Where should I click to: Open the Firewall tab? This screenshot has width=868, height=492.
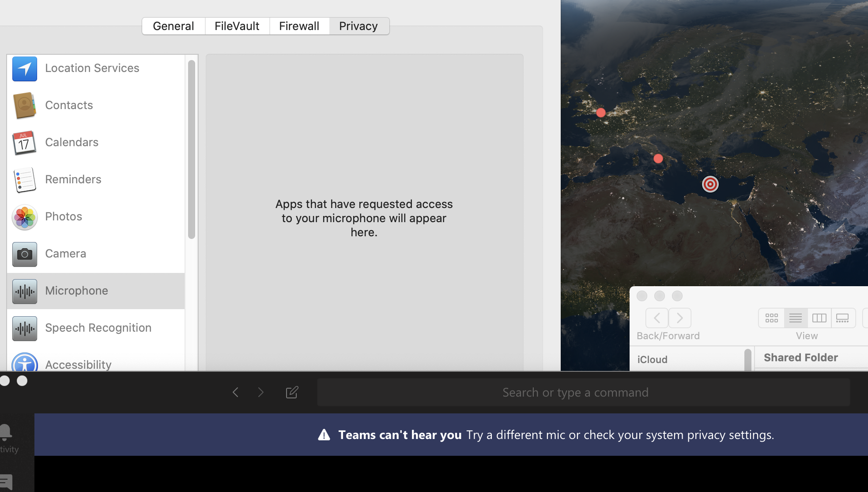299,26
